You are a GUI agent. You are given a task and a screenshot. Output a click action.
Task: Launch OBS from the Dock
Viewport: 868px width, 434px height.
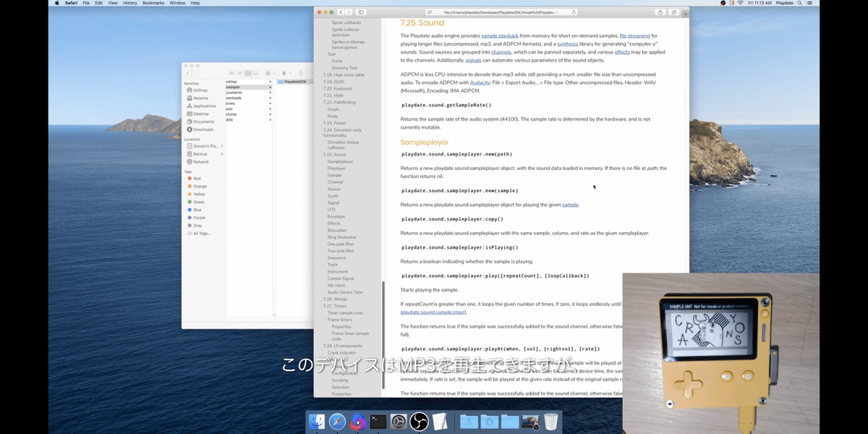coord(419,421)
